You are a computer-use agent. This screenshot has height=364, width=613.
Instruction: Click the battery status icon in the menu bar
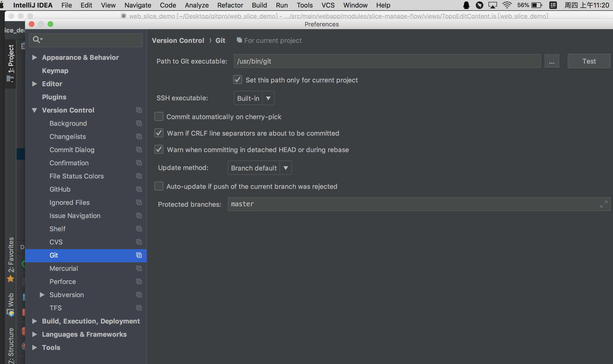(537, 5)
